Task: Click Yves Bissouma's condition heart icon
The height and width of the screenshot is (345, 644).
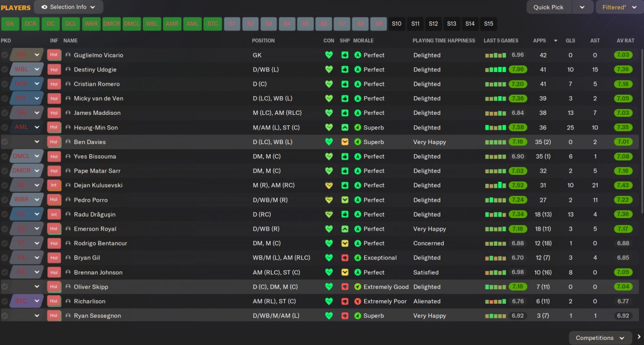Action: pos(329,157)
